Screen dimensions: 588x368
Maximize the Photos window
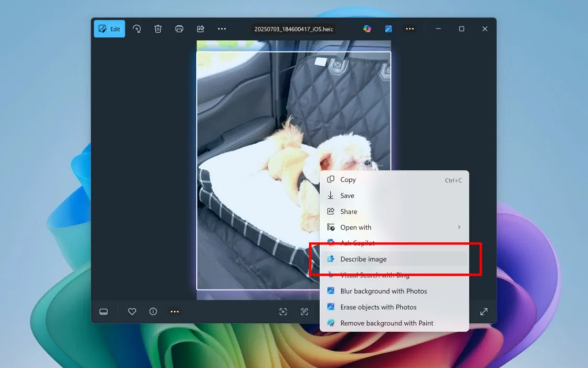pos(461,29)
